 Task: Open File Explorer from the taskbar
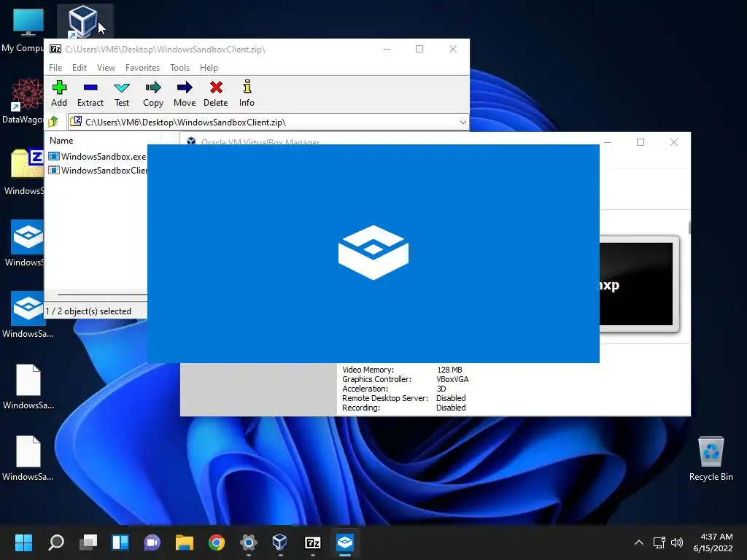185,542
